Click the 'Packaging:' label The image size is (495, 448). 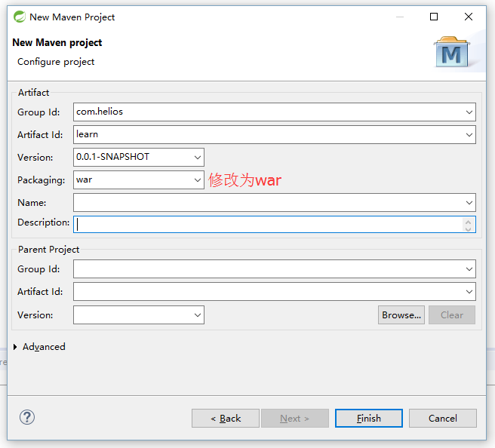[42, 180]
